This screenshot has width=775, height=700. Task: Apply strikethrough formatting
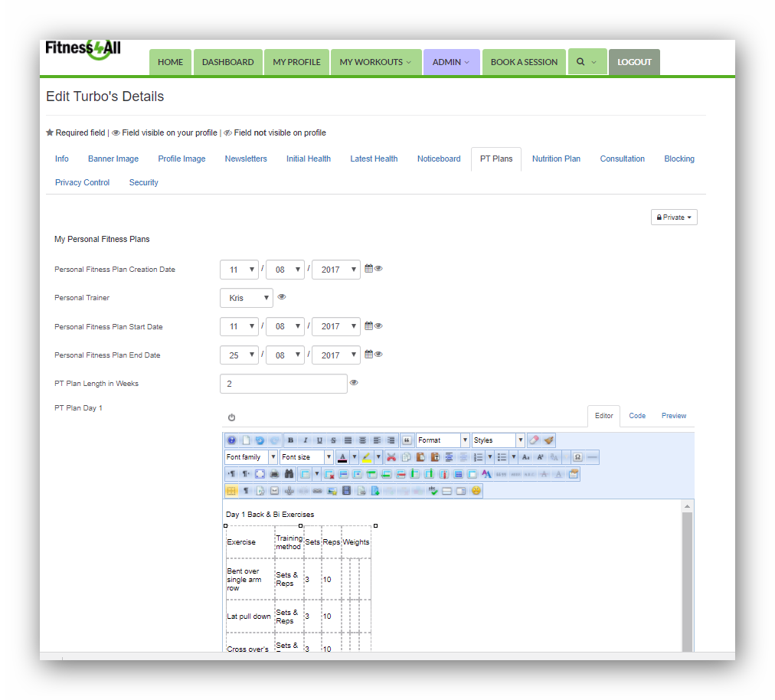pos(333,440)
